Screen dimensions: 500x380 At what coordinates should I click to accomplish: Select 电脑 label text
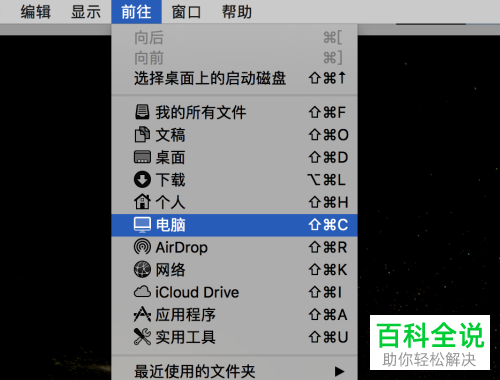tap(170, 225)
